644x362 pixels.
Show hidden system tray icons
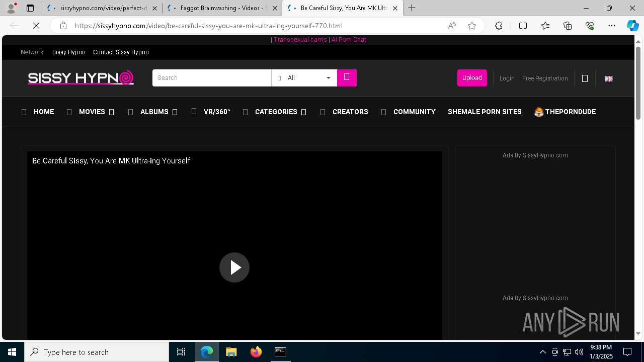pyautogui.click(x=542, y=352)
